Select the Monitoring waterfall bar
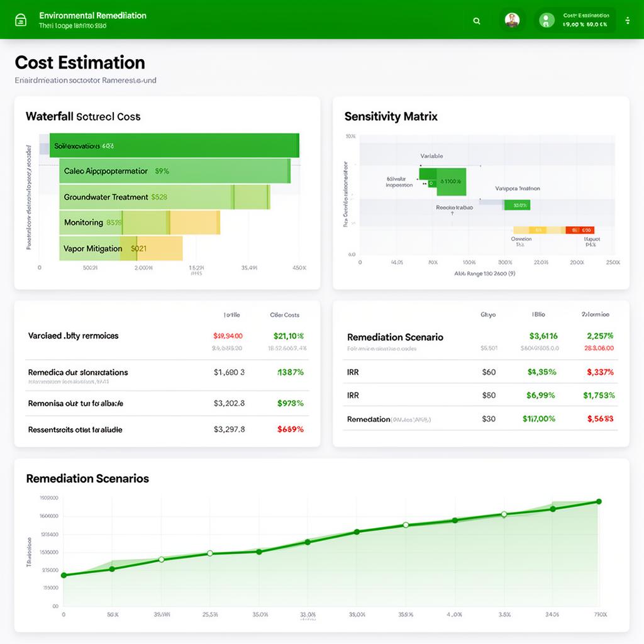Screen dimensions: 644x644 [140, 222]
